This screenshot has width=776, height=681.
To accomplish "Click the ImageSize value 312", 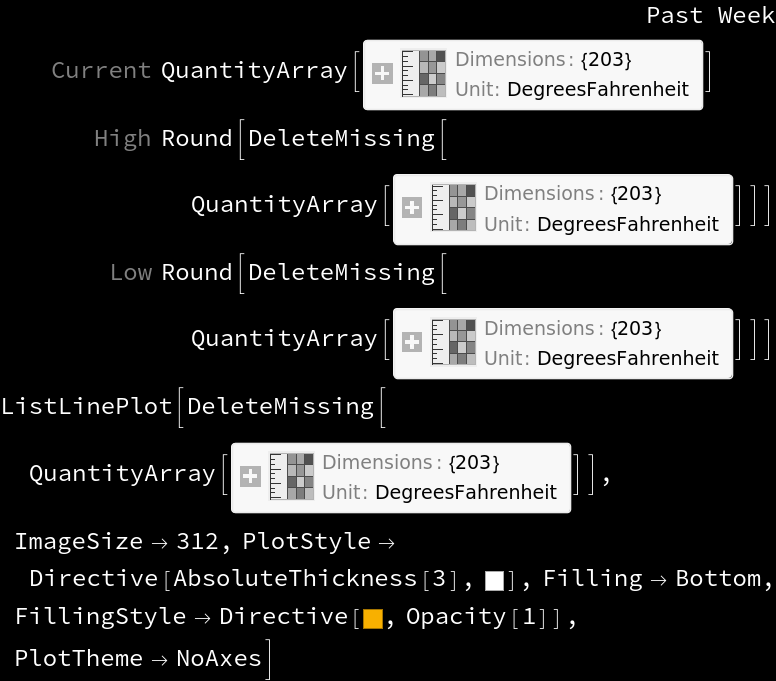I will click(x=197, y=541).
